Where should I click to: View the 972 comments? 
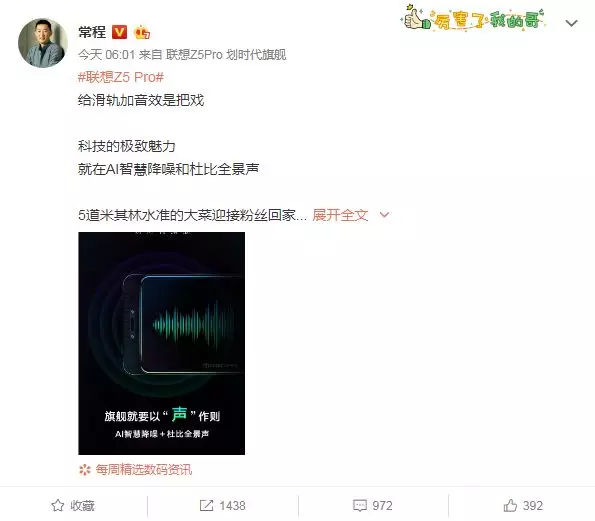382,505
